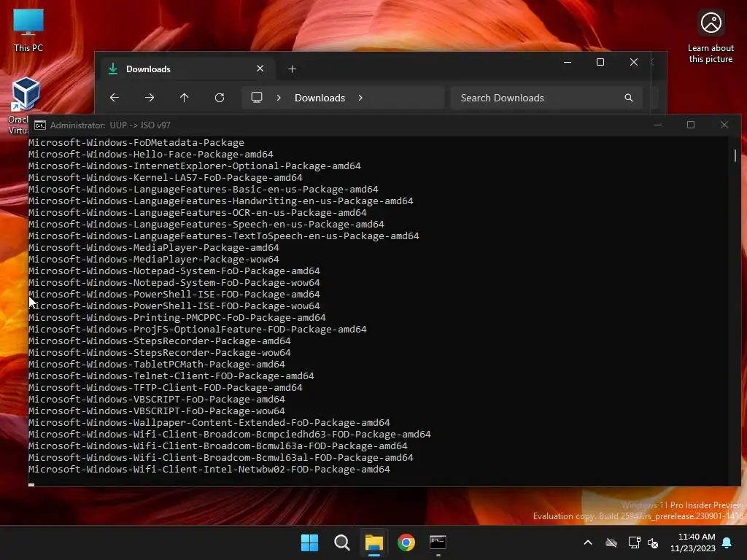Viewport: 747px width, 560px height.
Task: Click the Wallpaper-Content-Extended-FoD line
Action: (209, 422)
